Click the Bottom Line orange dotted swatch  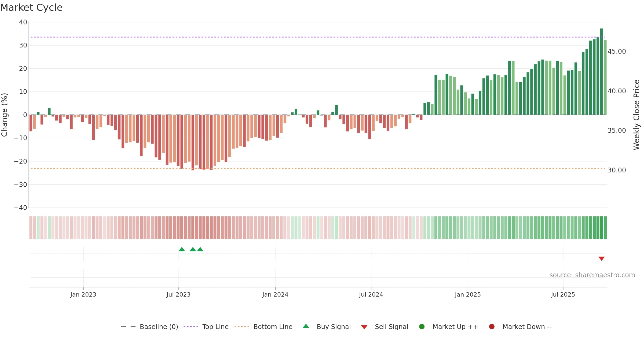click(x=242, y=327)
